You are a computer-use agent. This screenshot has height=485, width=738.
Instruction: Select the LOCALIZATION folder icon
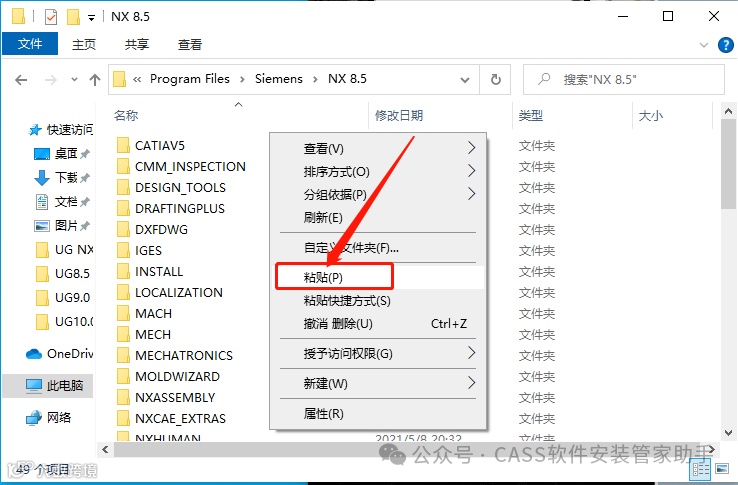click(123, 292)
